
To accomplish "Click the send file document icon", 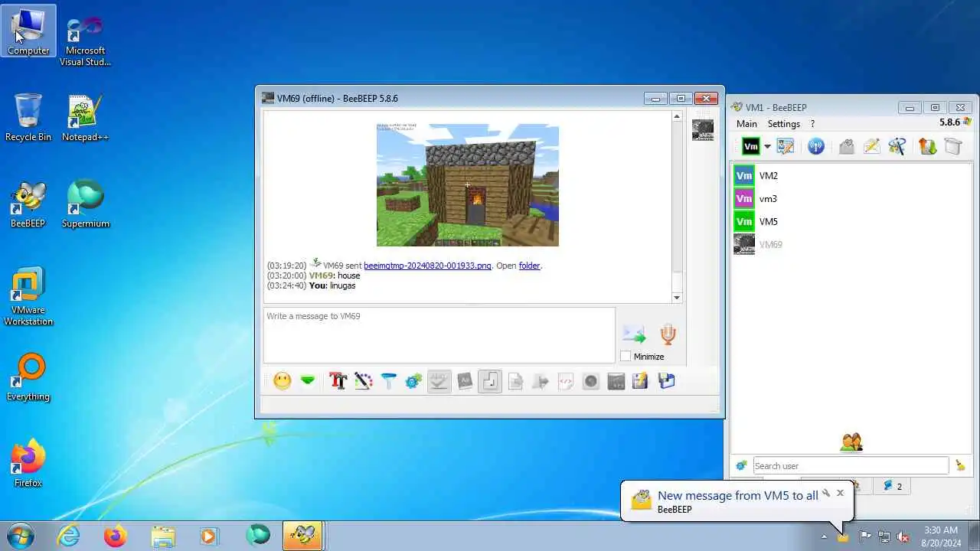I will tap(515, 381).
